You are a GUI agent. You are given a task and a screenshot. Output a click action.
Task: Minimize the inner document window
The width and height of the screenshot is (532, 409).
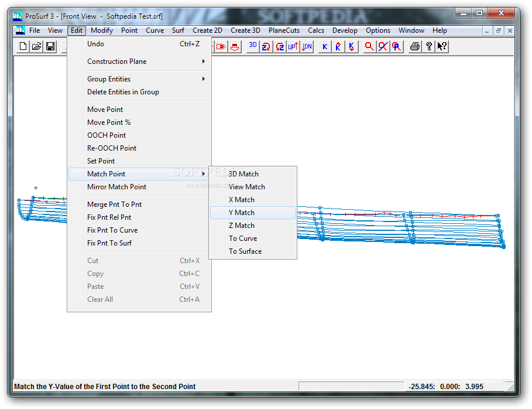click(x=487, y=30)
